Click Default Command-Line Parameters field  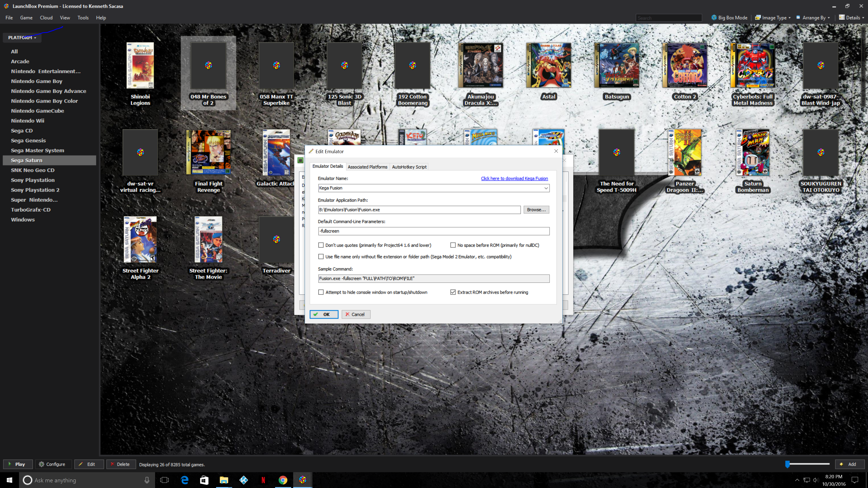[x=434, y=231]
